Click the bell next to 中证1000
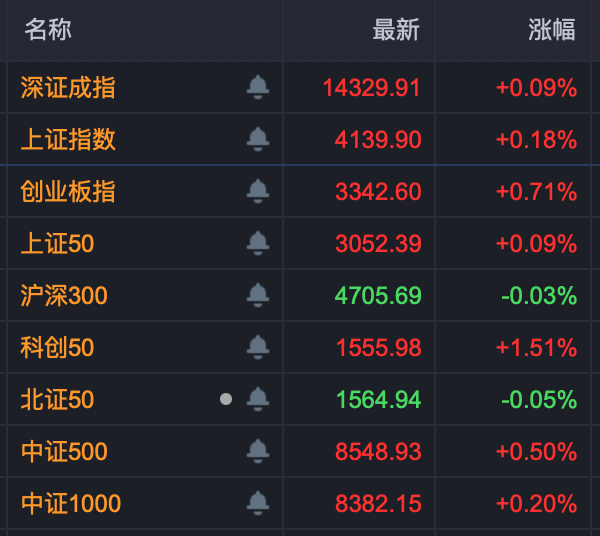Screen dimensions: 600x536 [x=258, y=503]
